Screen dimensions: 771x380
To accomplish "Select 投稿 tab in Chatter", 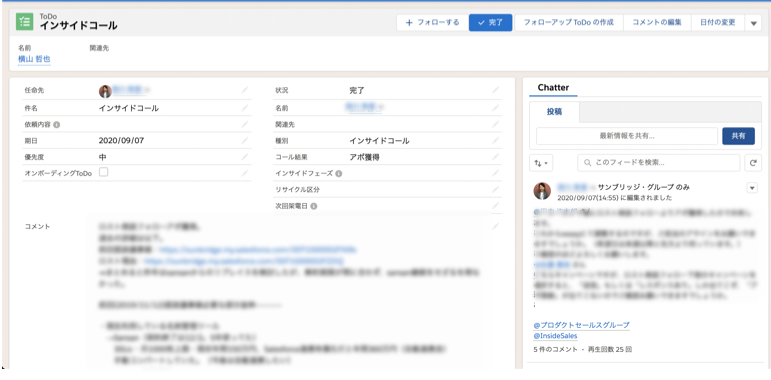I will [555, 112].
